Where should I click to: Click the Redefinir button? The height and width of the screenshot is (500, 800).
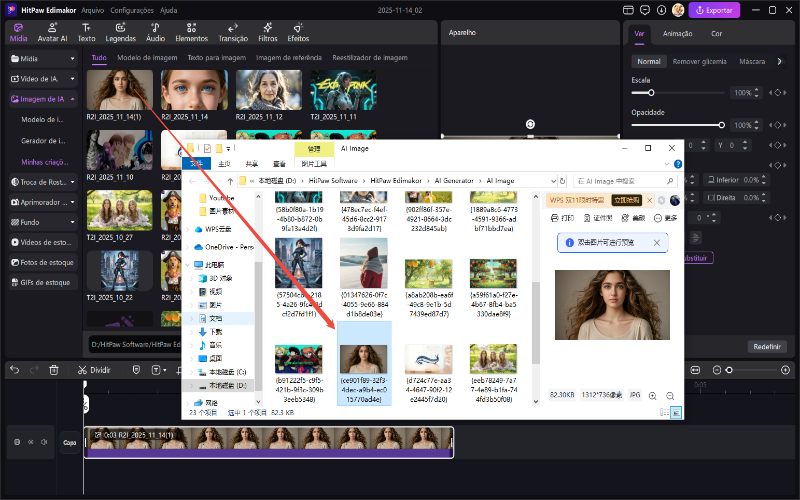pos(768,346)
